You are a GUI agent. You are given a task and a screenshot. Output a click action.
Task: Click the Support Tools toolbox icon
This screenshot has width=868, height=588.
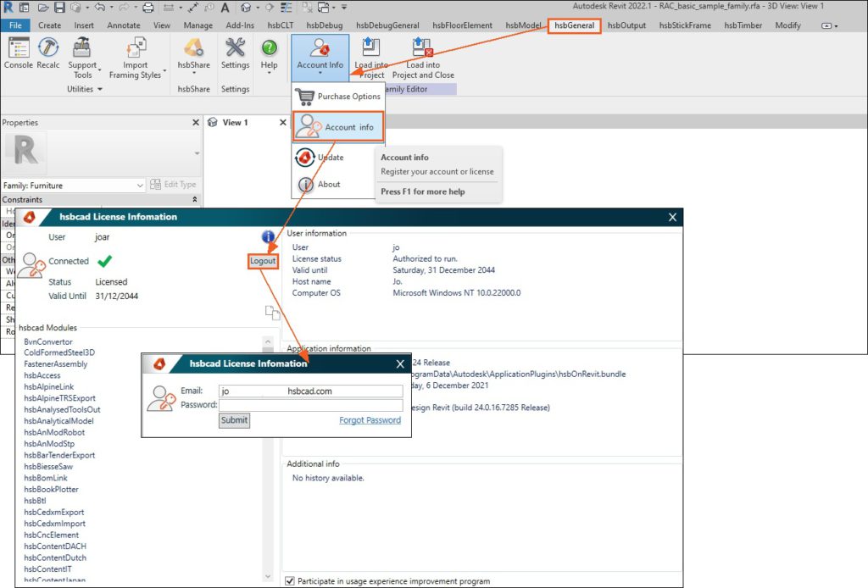point(82,47)
